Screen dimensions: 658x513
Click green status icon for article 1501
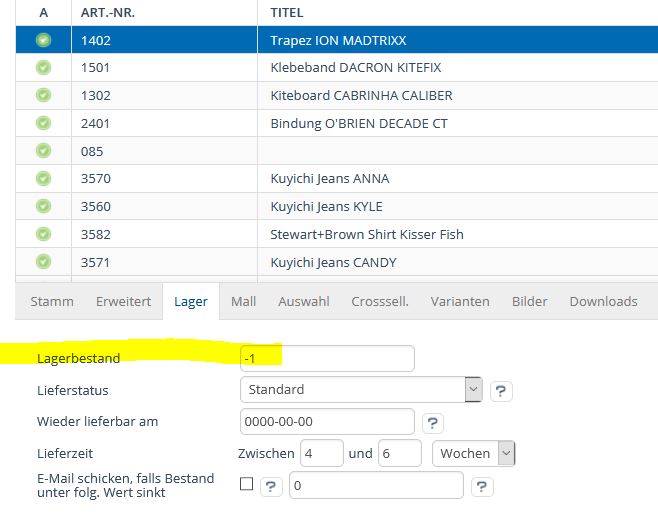click(43, 68)
